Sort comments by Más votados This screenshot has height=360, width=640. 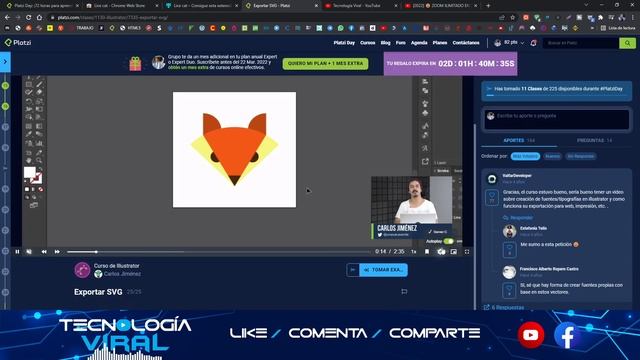coord(525,156)
